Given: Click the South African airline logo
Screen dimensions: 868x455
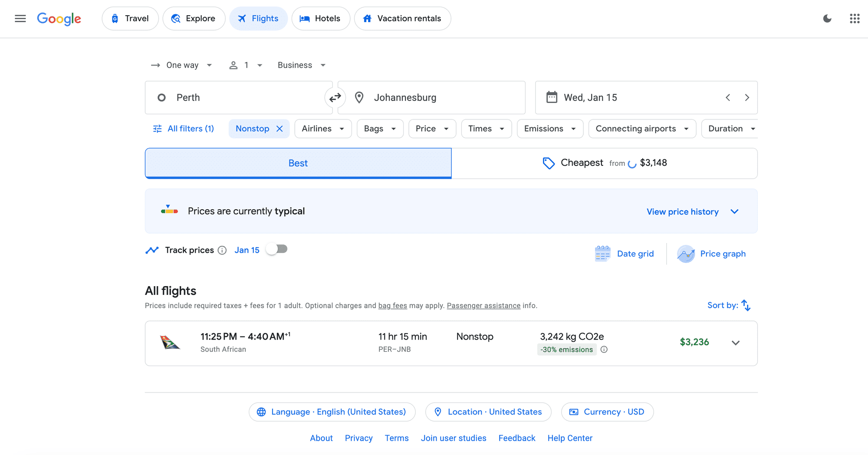Looking at the screenshot, I should pos(170,343).
